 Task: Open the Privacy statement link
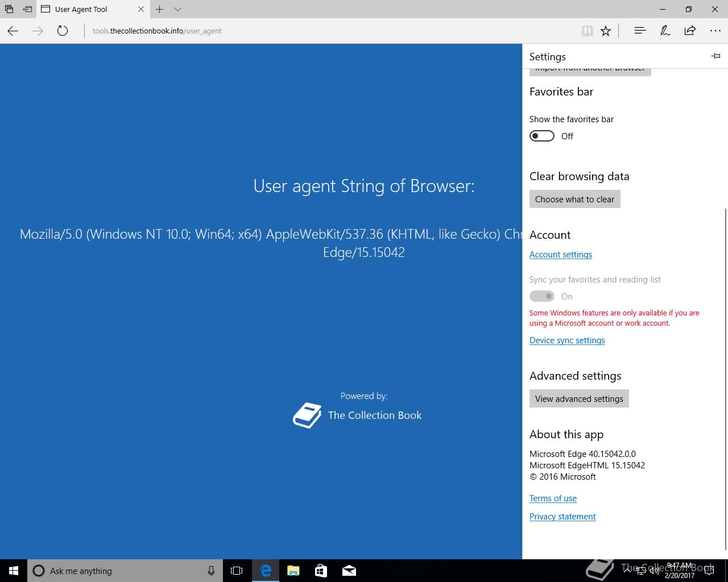point(562,517)
